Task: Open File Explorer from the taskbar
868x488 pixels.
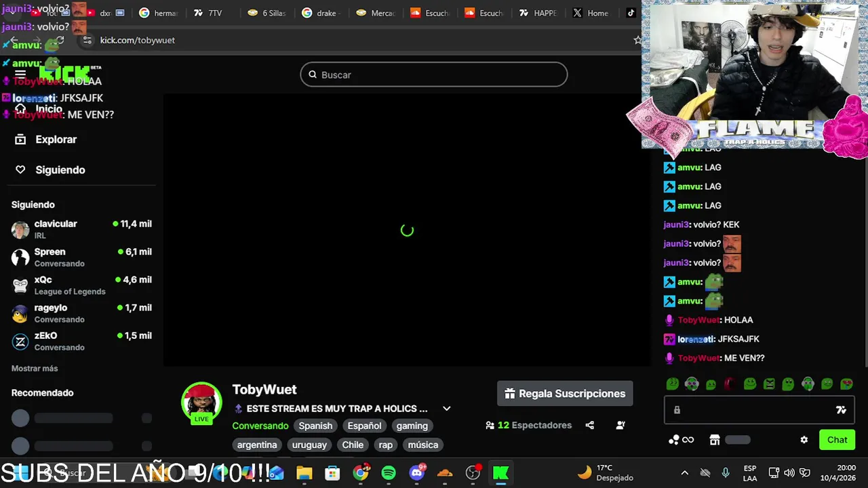Action: click(x=304, y=472)
